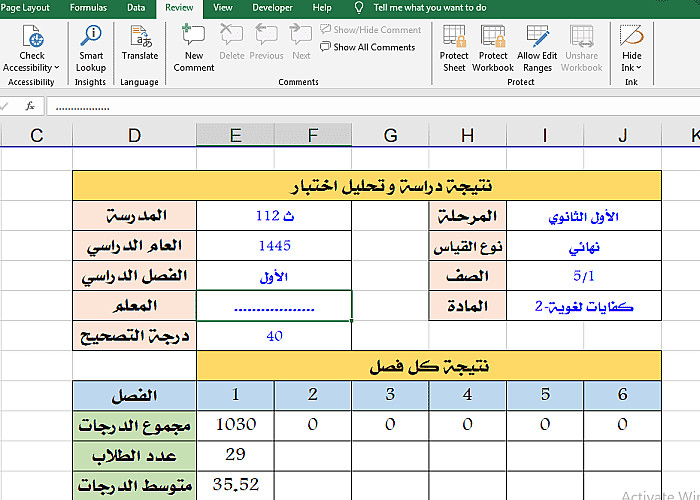
Task: Click cell showing year 1445
Action: point(274,246)
